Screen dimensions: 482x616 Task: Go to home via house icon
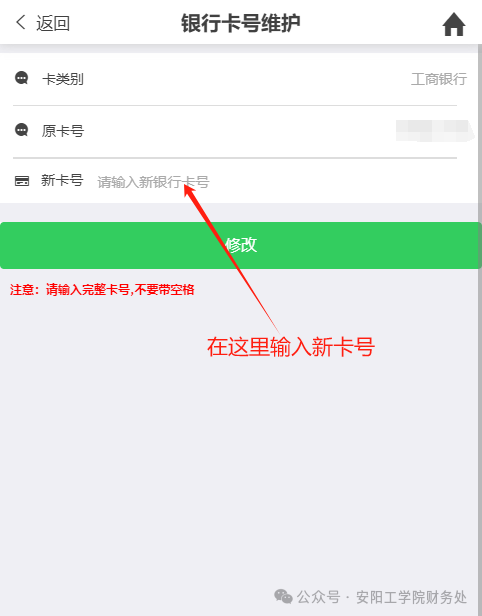coord(454,24)
